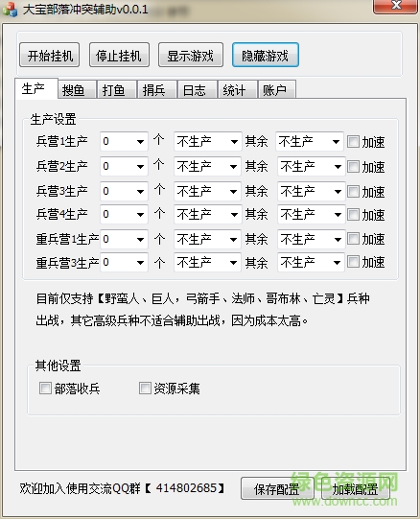The width and height of the screenshot is (420, 519).
Task: Open 兵营1生产 first troop type dropdown
Action: [208, 142]
